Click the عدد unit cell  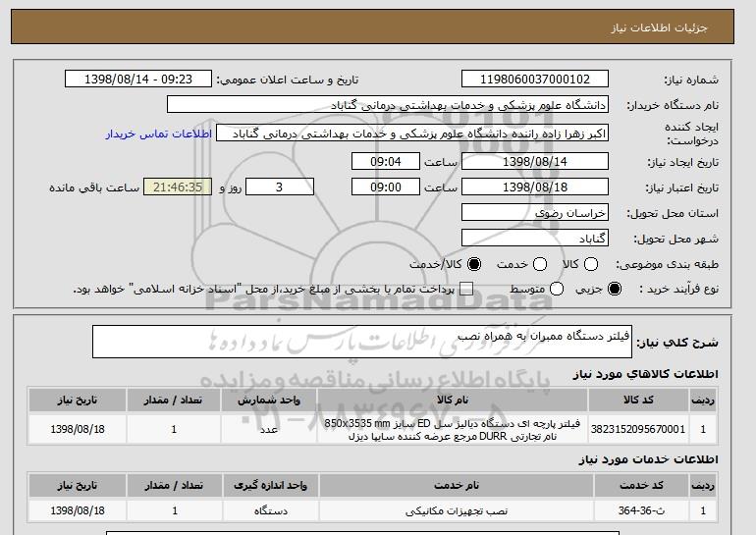click(269, 429)
